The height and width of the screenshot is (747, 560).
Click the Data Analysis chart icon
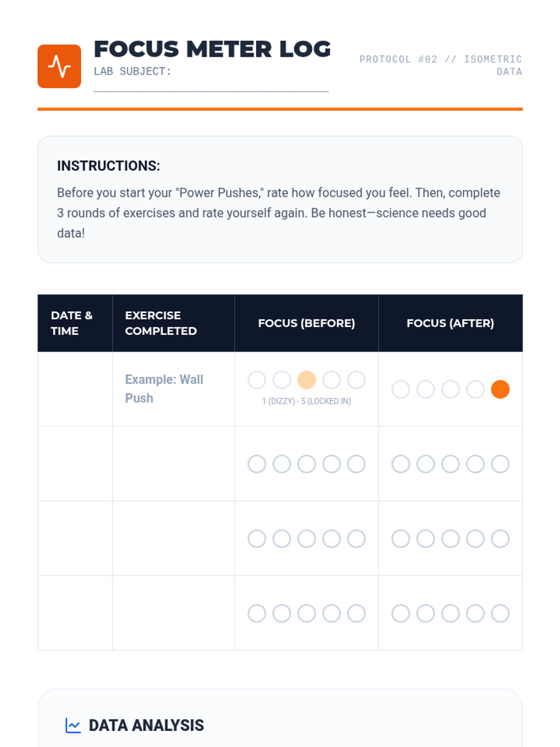[73, 725]
